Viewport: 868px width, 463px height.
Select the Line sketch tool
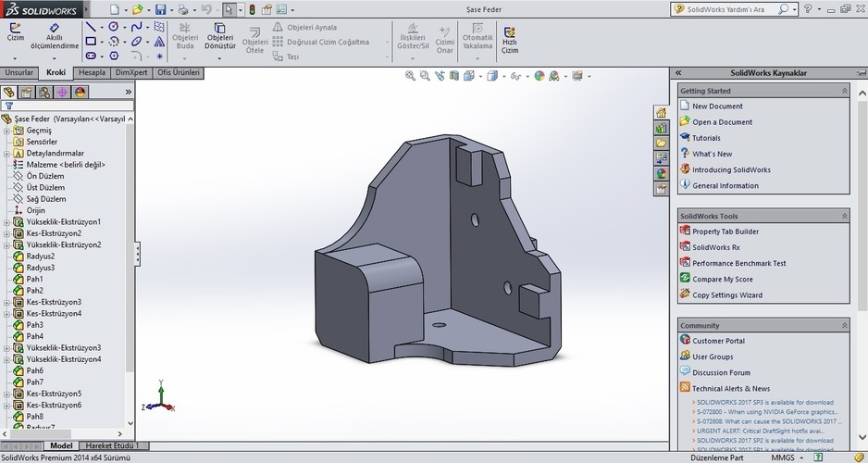click(91, 27)
